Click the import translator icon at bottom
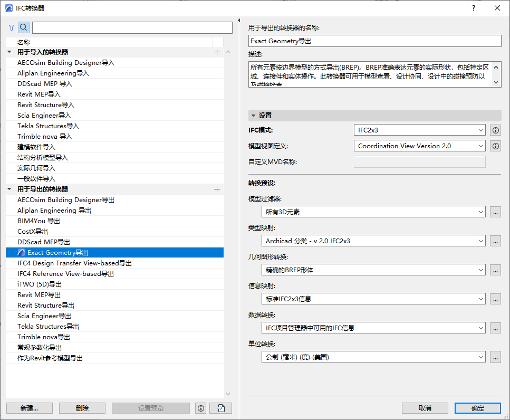Image resolution: width=510 pixels, height=420 pixels. (220, 408)
